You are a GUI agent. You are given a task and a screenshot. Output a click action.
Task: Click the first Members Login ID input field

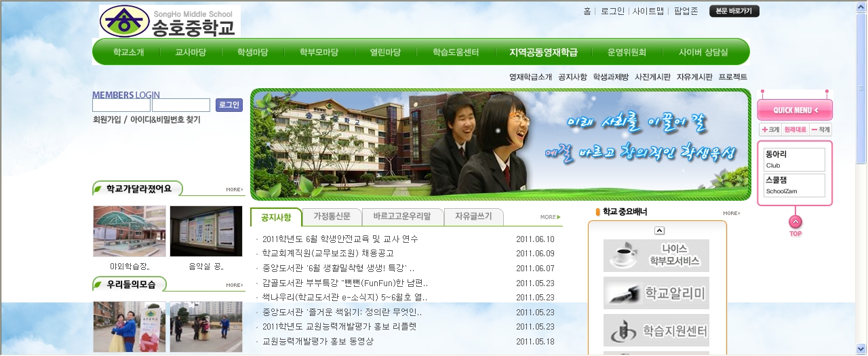pyautogui.click(x=121, y=105)
